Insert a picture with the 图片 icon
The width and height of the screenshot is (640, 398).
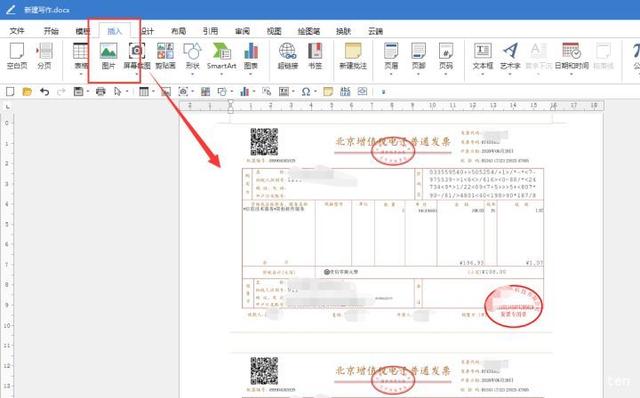(109, 56)
